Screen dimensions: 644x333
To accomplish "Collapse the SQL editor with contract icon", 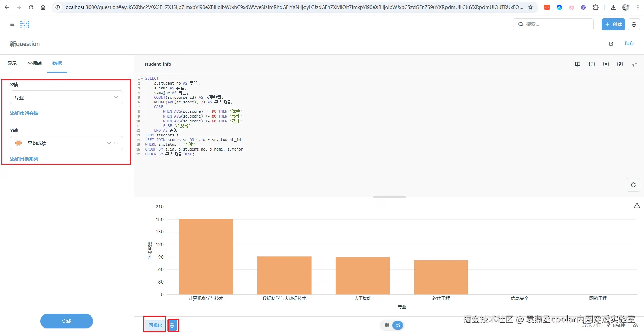I will tap(634, 64).
